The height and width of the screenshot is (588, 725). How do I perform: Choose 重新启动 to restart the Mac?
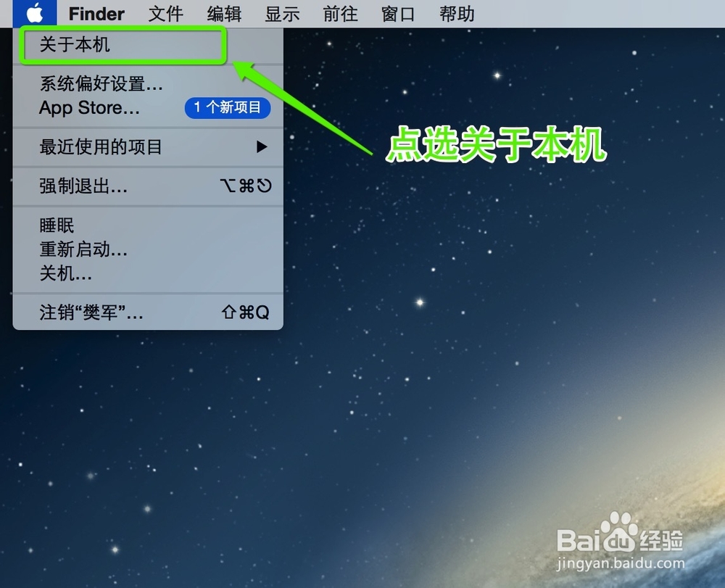(83, 250)
